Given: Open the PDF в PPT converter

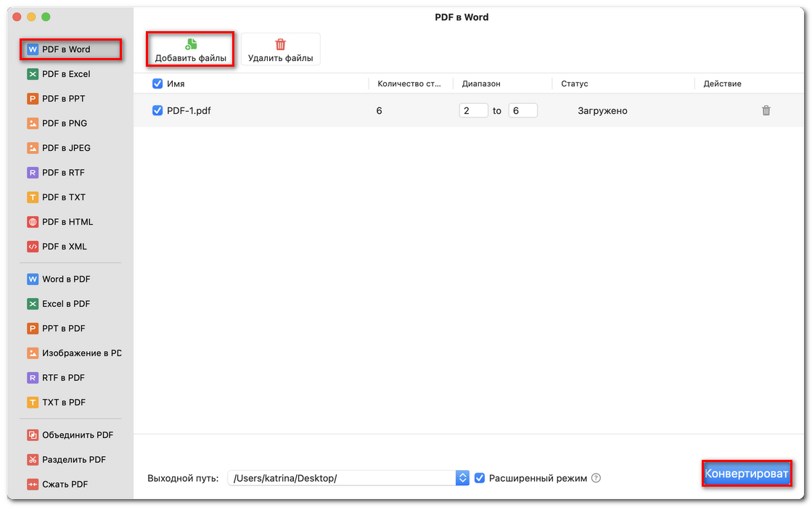Looking at the screenshot, I should pyautogui.click(x=63, y=98).
